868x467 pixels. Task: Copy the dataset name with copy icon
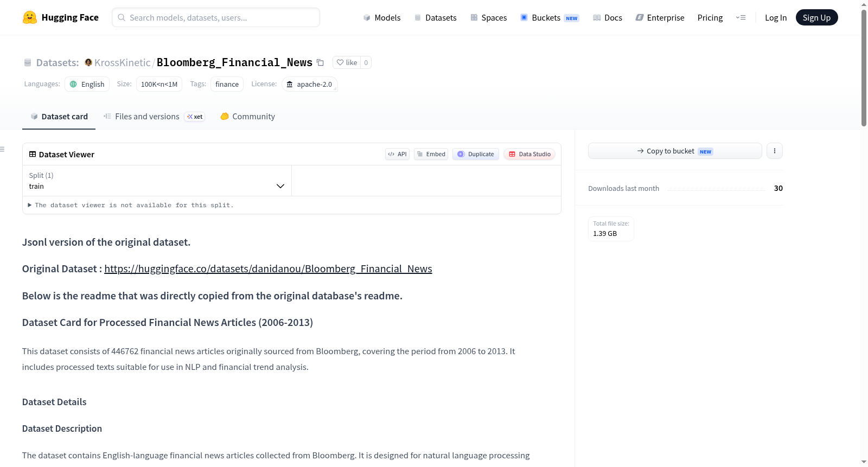pyautogui.click(x=320, y=62)
